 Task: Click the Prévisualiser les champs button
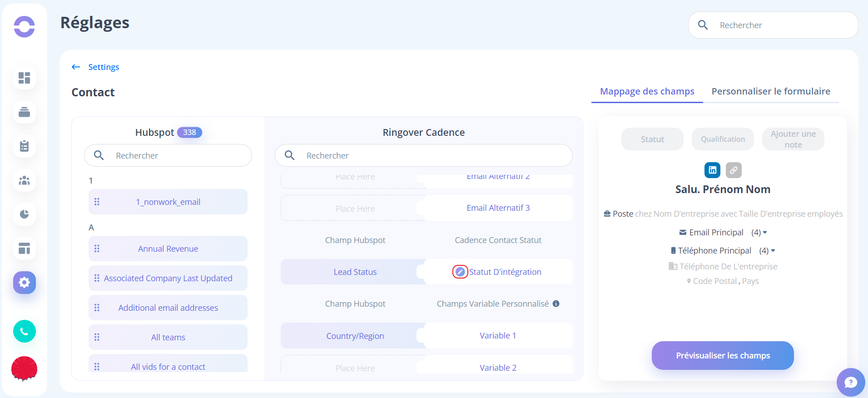[x=723, y=355]
